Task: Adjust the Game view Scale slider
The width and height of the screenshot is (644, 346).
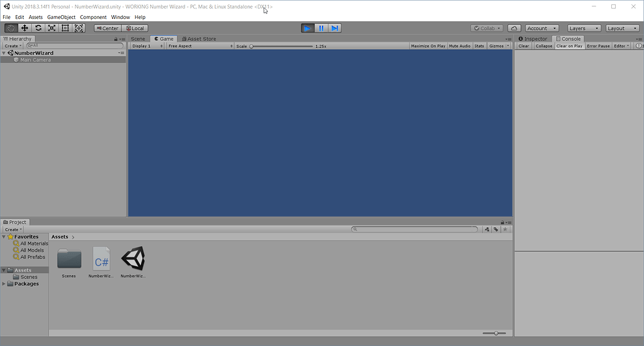Action: pos(282,47)
